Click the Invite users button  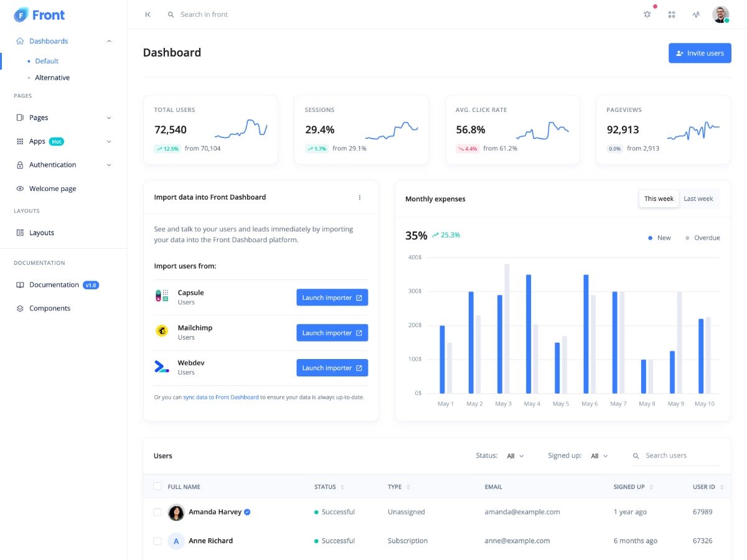click(x=700, y=53)
